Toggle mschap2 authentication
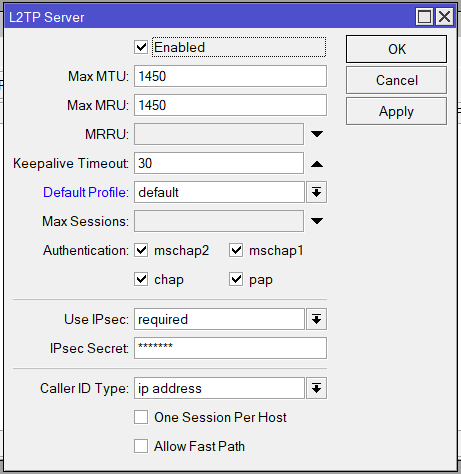Image resolution: width=461 pixels, height=474 pixels. (141, 250)
